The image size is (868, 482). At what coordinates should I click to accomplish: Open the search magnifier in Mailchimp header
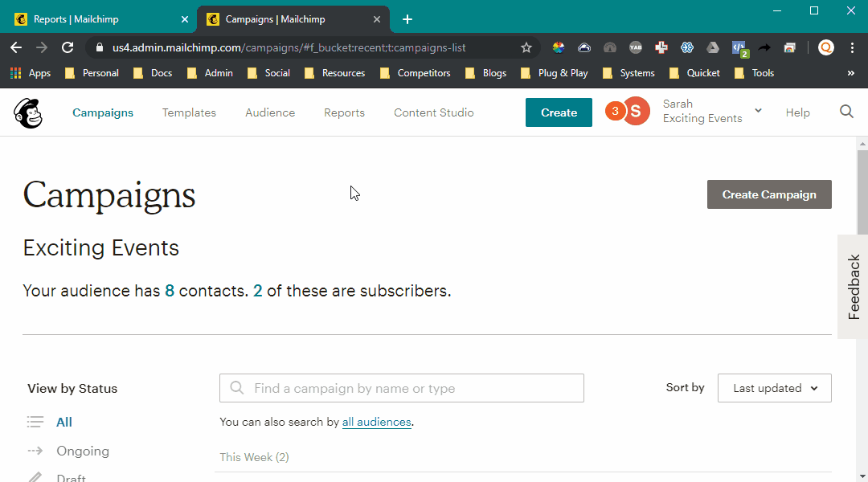[846, 112]
